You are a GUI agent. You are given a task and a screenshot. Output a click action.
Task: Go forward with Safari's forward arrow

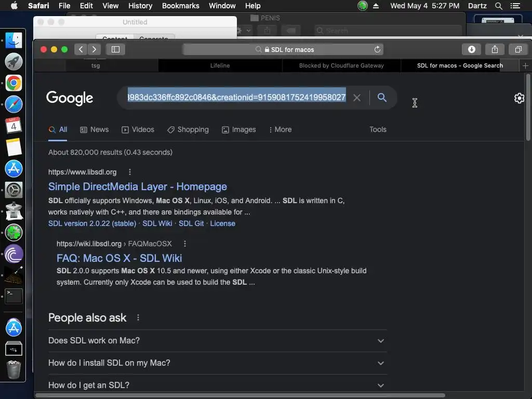click(x=95, y=49)
